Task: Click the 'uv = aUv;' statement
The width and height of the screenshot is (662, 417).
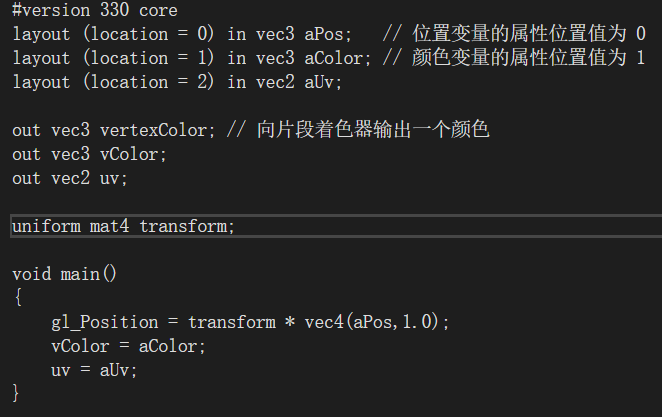Action: 94,371
